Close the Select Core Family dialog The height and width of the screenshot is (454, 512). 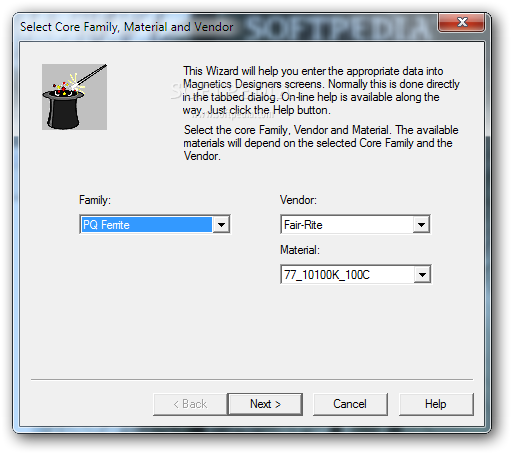[x=462, y=22]
